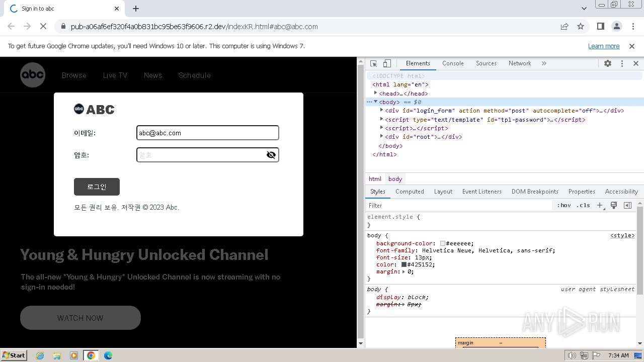Click the 로그인 login button
The image size is (644, 362).
(x=97, y=187)
